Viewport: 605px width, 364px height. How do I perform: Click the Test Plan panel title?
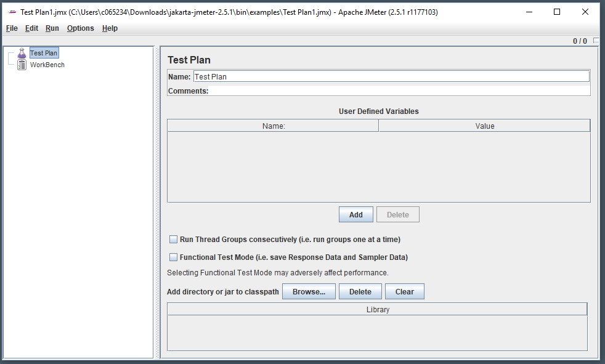click(189, 60)
